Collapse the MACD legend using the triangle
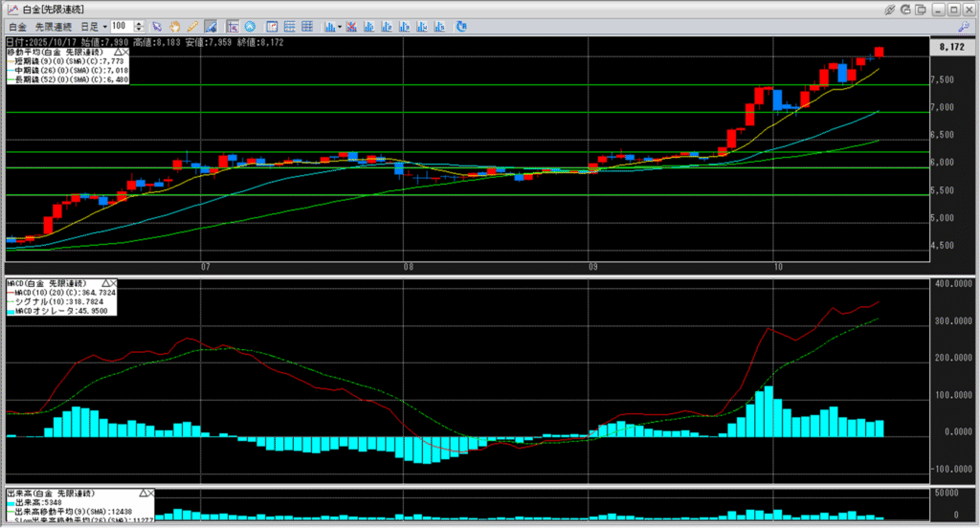 coord(104,284)
